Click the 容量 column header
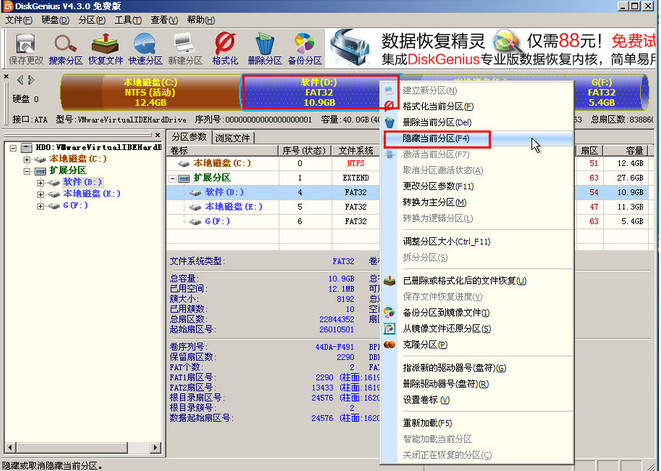661x471 pixels. point(625,151)
